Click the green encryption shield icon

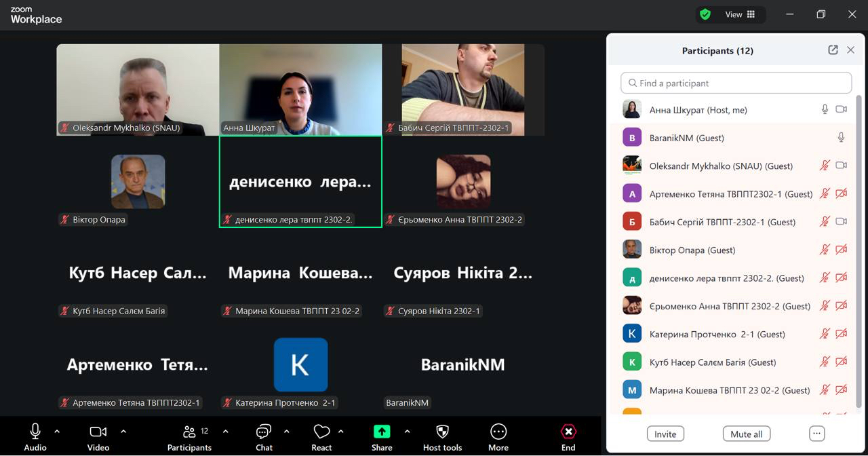coord(705,14)
